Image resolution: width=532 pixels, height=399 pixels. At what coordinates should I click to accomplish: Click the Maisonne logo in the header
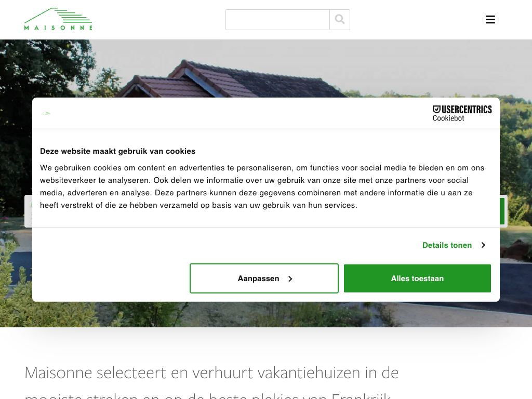58,19
